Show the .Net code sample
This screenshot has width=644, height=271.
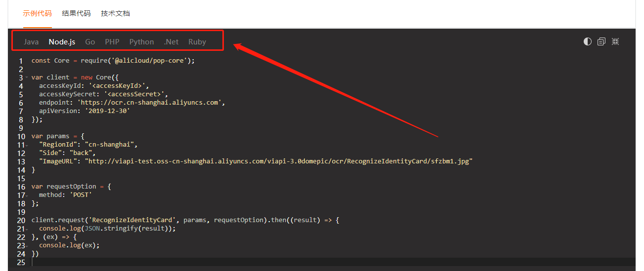coord(171,42)
